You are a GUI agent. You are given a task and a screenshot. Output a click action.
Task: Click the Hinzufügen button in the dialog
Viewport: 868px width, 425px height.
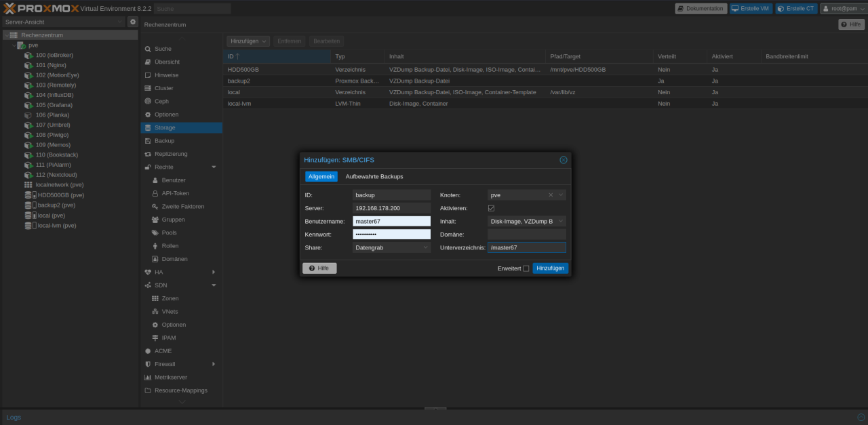(551, 268)
